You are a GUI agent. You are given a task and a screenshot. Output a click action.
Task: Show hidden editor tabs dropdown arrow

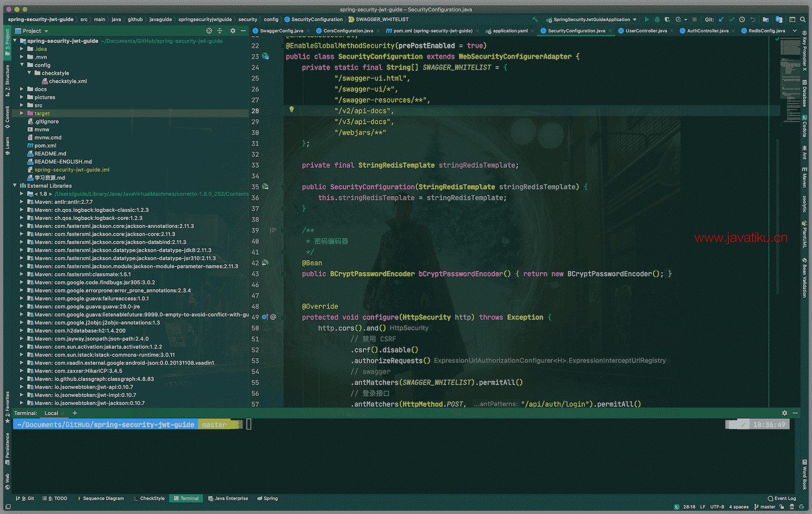795,31
